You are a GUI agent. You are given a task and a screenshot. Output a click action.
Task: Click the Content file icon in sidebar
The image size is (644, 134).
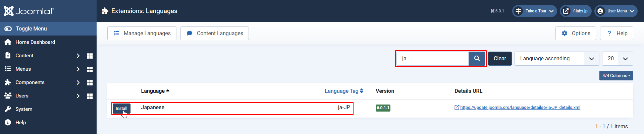(8, 55)
